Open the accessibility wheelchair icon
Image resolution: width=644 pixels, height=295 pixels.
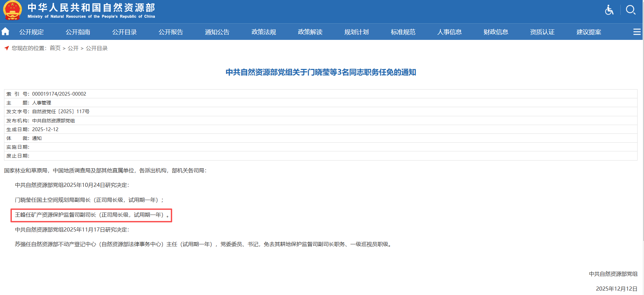click(x=609, y=10)
